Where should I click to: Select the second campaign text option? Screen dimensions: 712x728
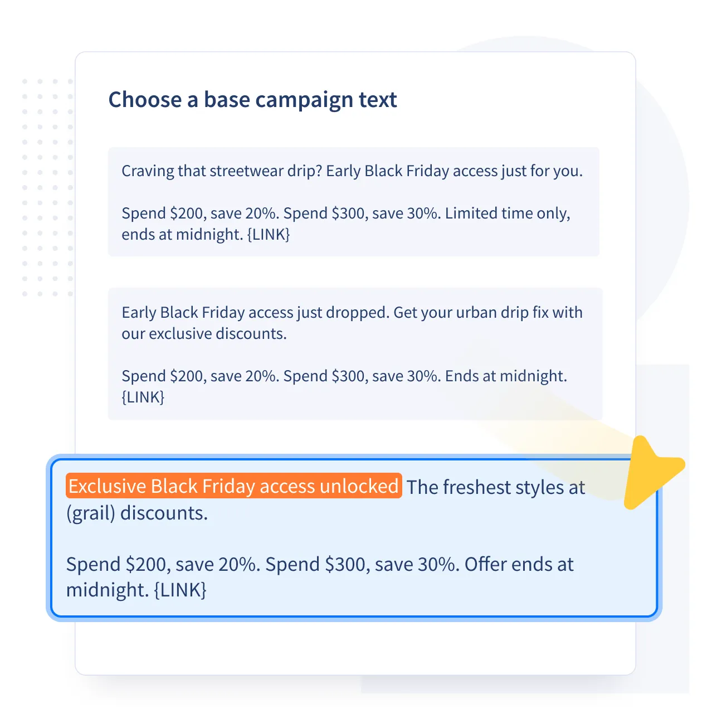354,353
